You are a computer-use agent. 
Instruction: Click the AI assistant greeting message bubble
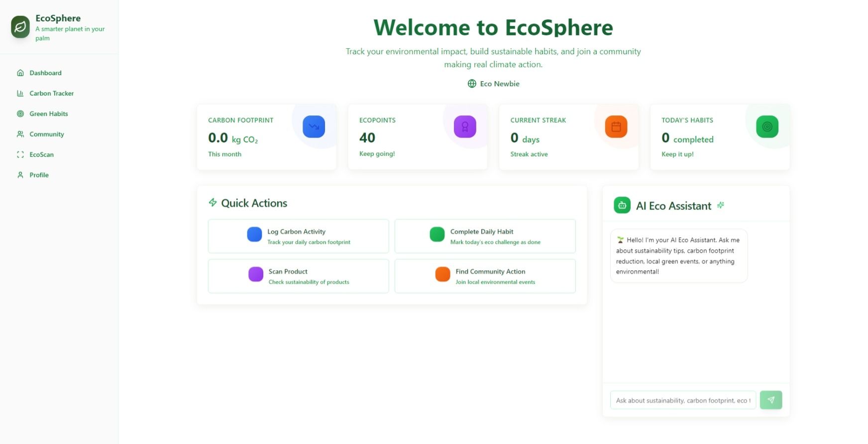click(x=679, y=256)
